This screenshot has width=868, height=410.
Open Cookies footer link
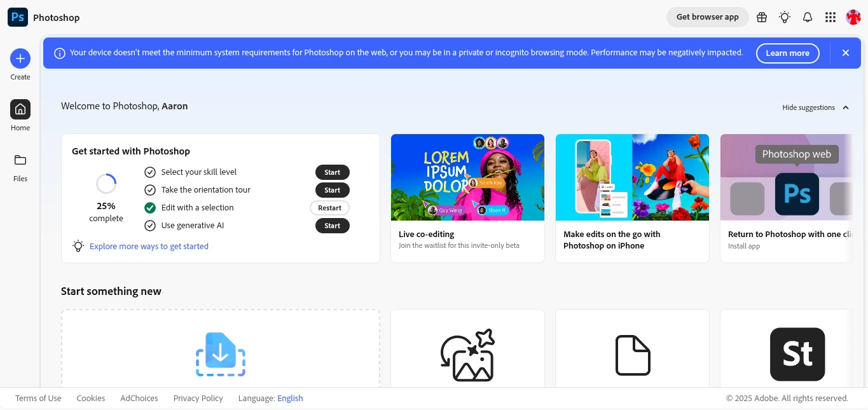[x=91, y=399]
